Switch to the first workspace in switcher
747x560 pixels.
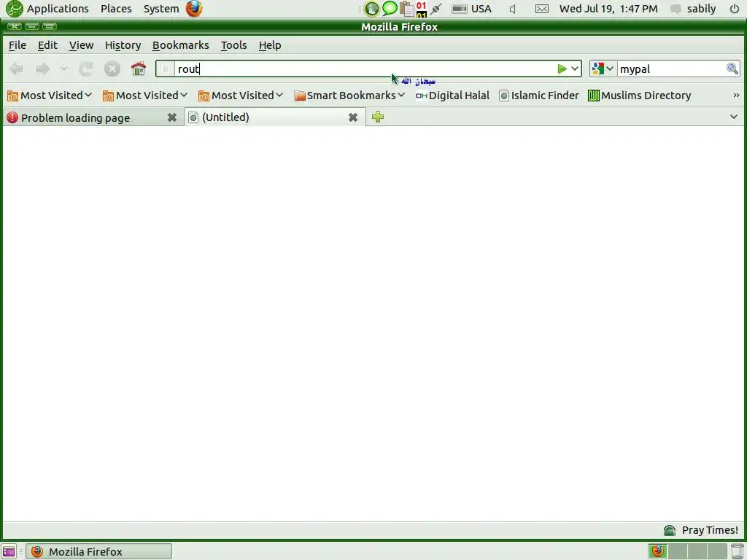[658, 551]
